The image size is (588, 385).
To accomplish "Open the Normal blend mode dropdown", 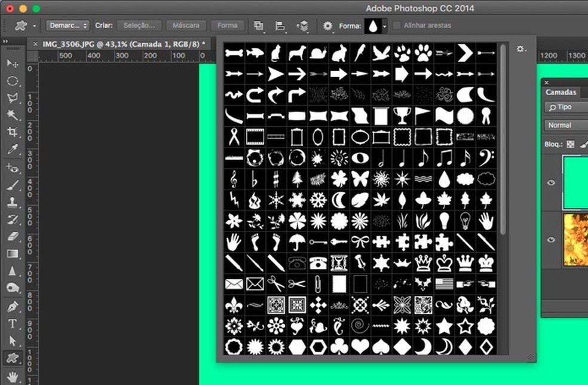I will (565, 126).
